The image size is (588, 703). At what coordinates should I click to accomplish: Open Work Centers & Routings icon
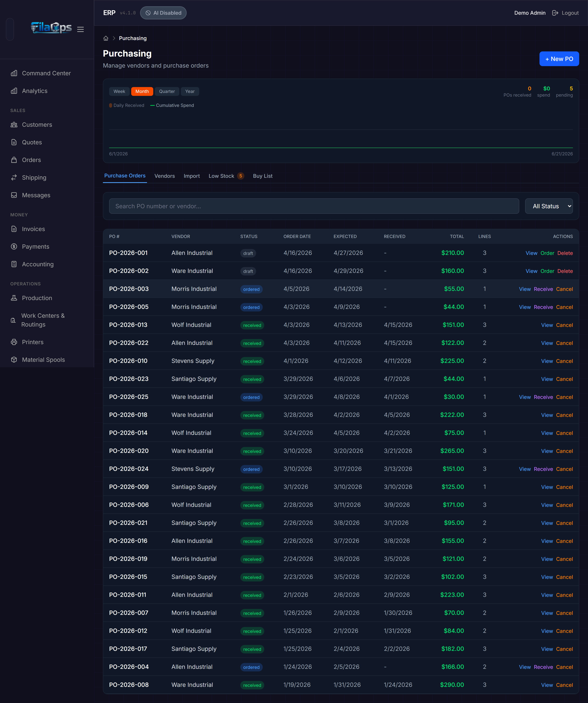click(x=13, y=320)
